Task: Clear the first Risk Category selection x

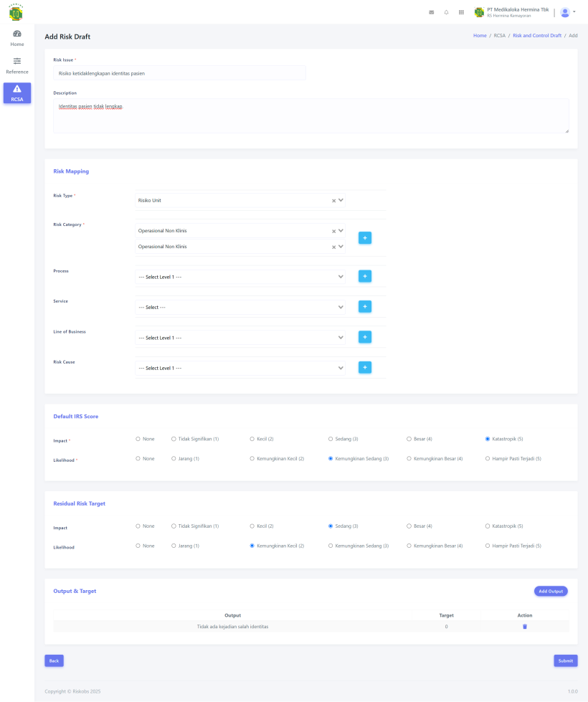Action: (x=333, y=232)
